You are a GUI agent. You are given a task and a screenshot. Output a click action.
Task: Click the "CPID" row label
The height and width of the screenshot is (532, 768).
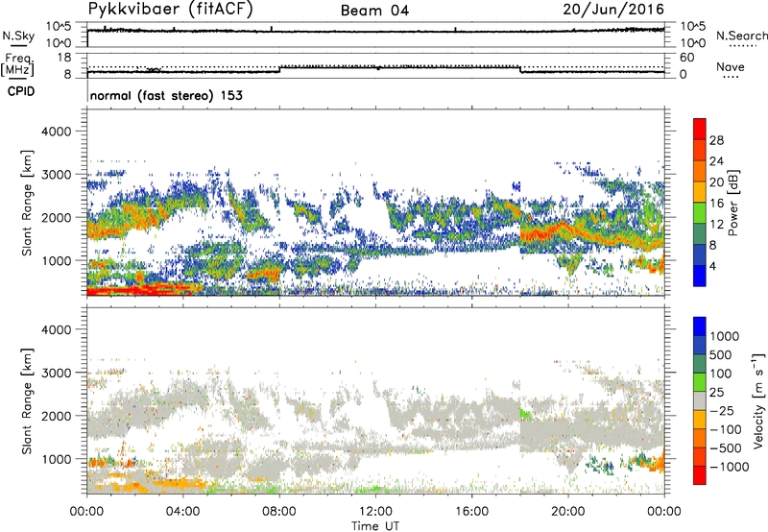(x=21, y=91)
